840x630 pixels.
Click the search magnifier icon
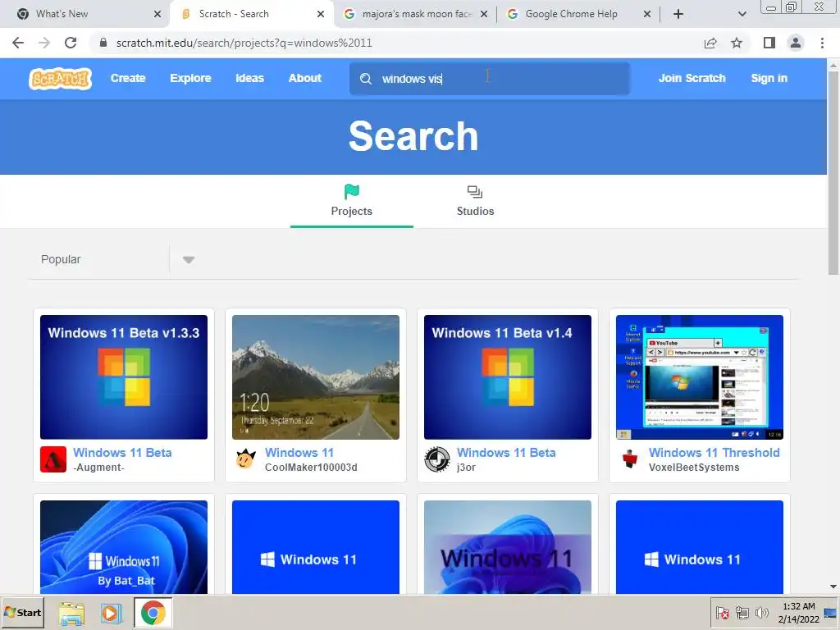click(366, 79)
